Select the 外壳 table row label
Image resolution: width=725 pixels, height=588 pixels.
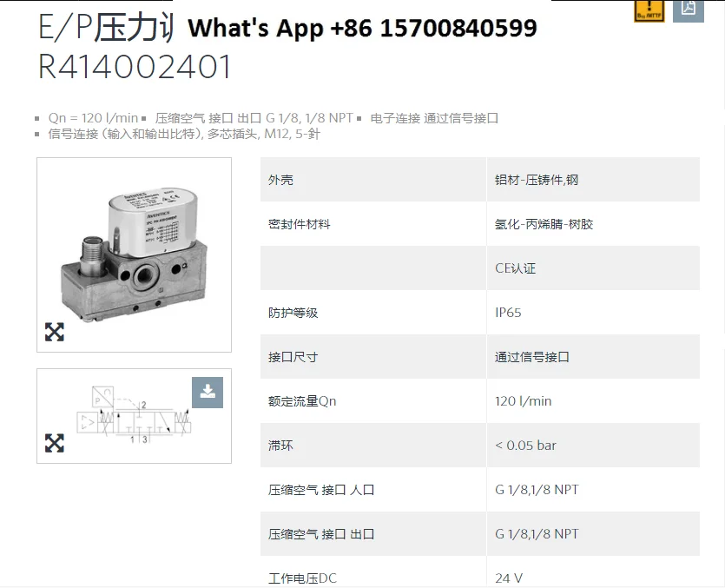[x=280, y=180]
